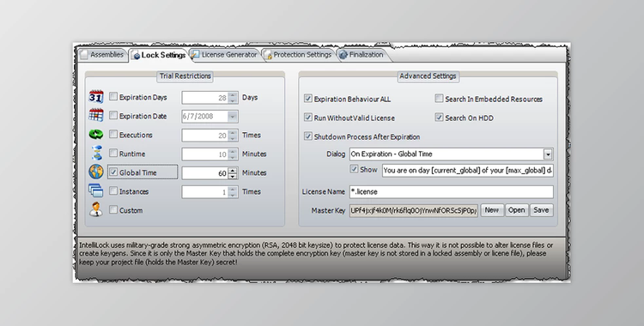
Task: Click the Finalization tab icon
Action: click(x=343, y=55)
